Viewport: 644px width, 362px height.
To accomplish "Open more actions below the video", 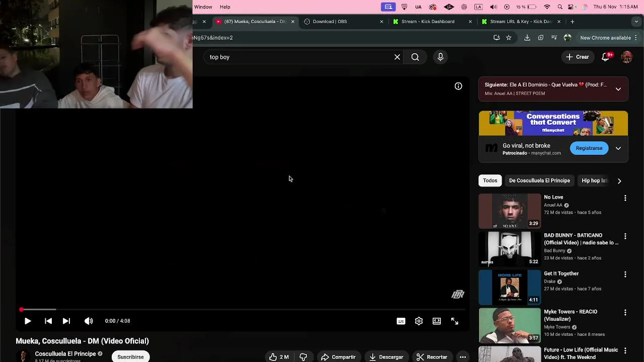I will click(x=462, y=357).
